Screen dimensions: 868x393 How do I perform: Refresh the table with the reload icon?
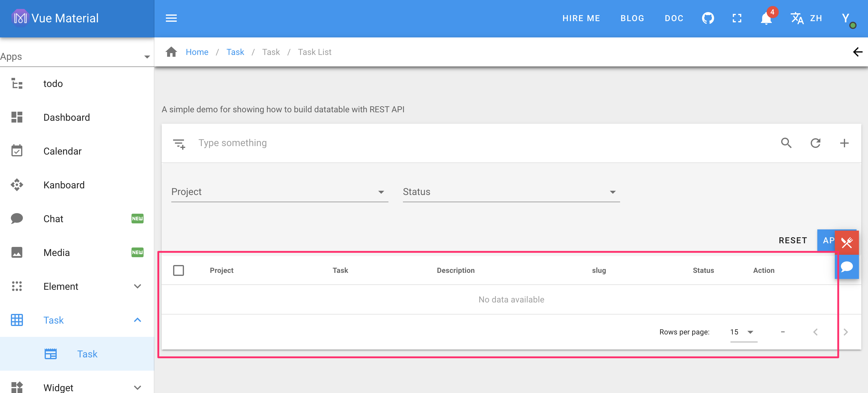coord(816,143)
